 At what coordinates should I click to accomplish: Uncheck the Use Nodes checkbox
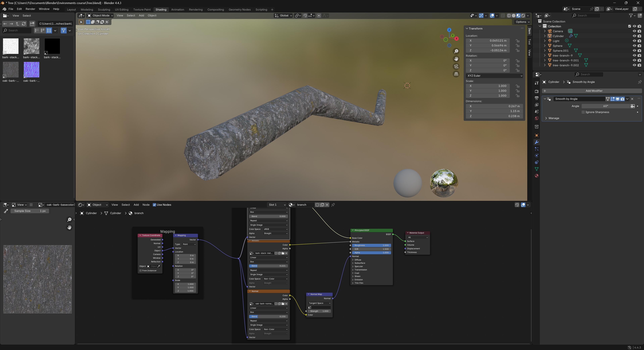click(x=154, y=205)
